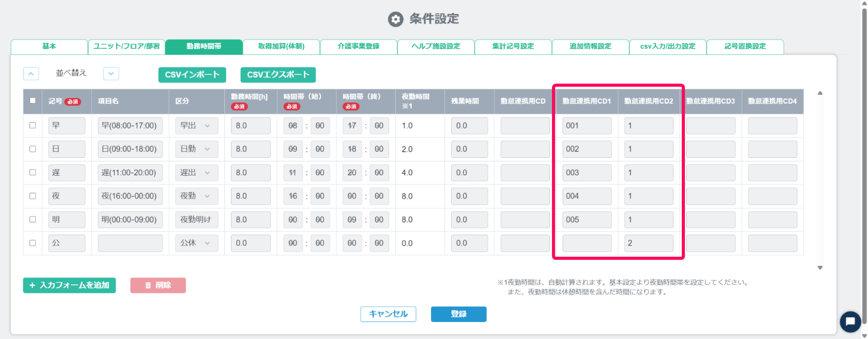This screenshot has width=868, height=339.
Task: Open the 公休 category dropdown
Action: [197, 243]
